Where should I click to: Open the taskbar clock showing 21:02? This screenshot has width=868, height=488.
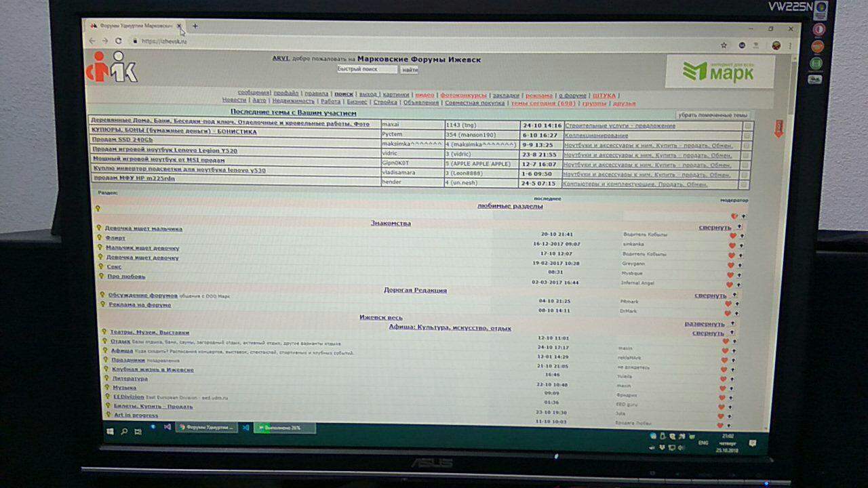click(728, 443)
